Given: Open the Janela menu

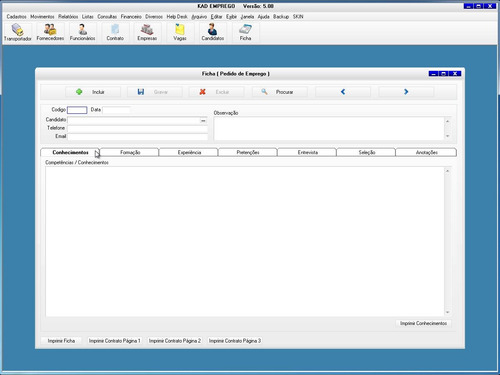Looking at the screenshot, I should [x=247, y=17].
